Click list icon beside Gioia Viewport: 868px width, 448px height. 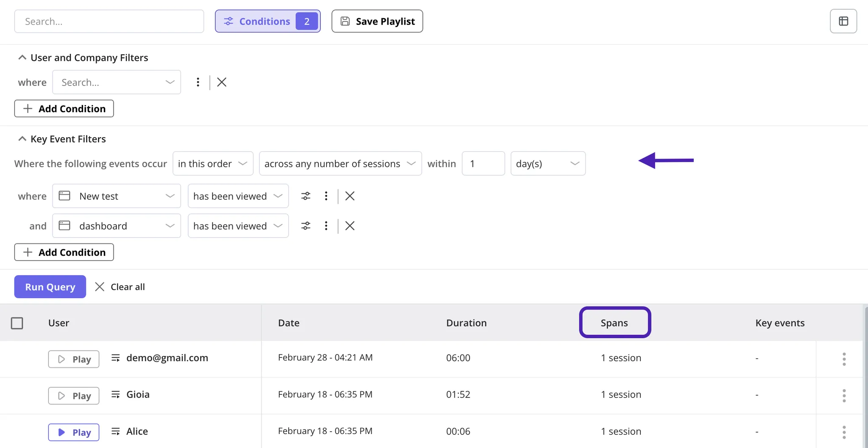coord(115,394)
